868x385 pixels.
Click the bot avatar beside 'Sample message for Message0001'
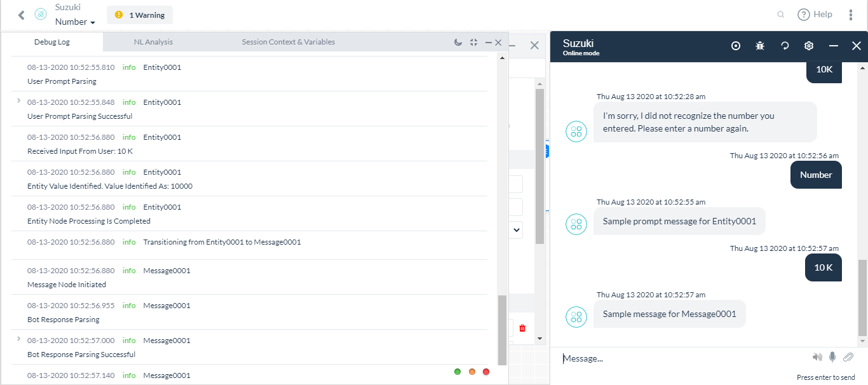tap(576, 317)
